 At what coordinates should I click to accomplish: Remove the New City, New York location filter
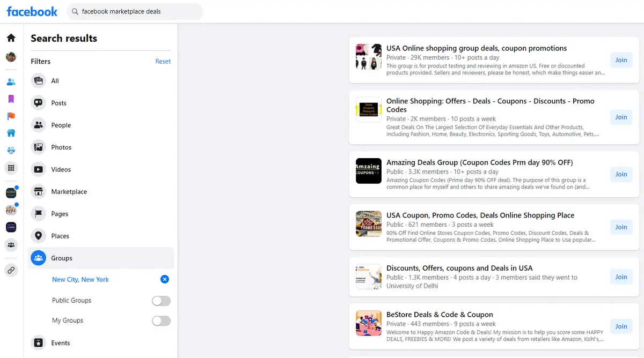165,279
